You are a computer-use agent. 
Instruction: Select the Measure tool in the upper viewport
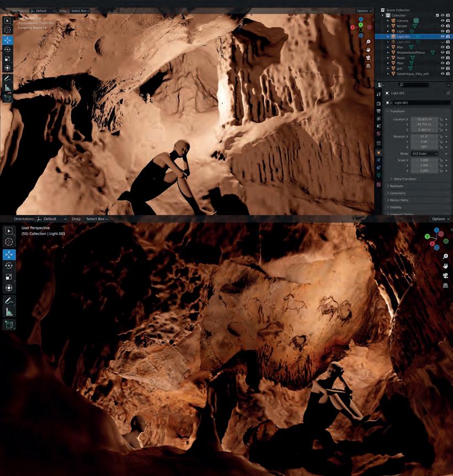(8, 88)
